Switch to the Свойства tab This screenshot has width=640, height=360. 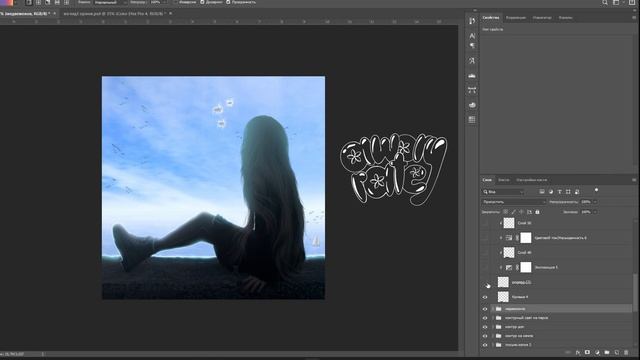click(x=491, y=18)
